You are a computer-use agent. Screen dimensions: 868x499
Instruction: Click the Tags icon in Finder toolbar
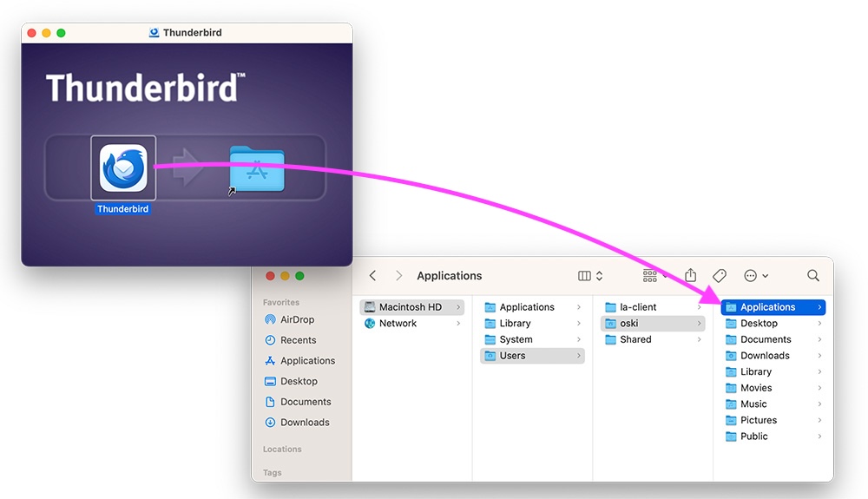pos(719,275)
